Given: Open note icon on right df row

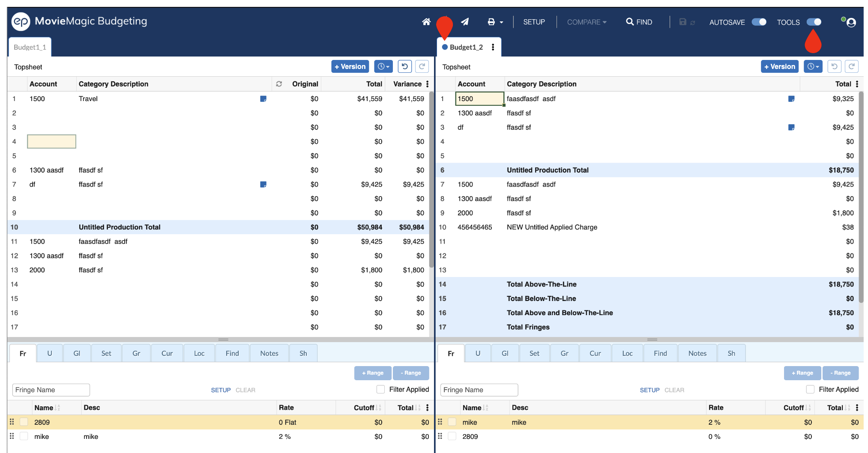Looking at the screenshot, I should click(791, 127).
